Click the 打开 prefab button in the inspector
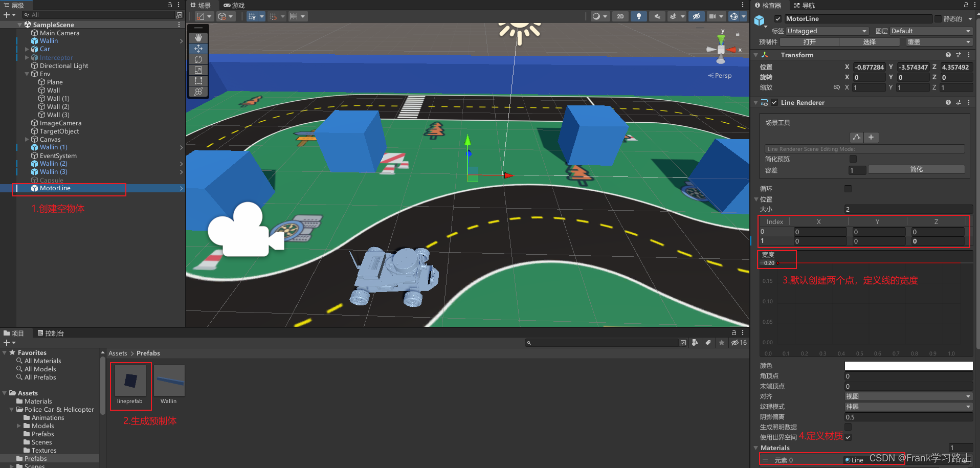The image size is (980, 468). point(809,42)
